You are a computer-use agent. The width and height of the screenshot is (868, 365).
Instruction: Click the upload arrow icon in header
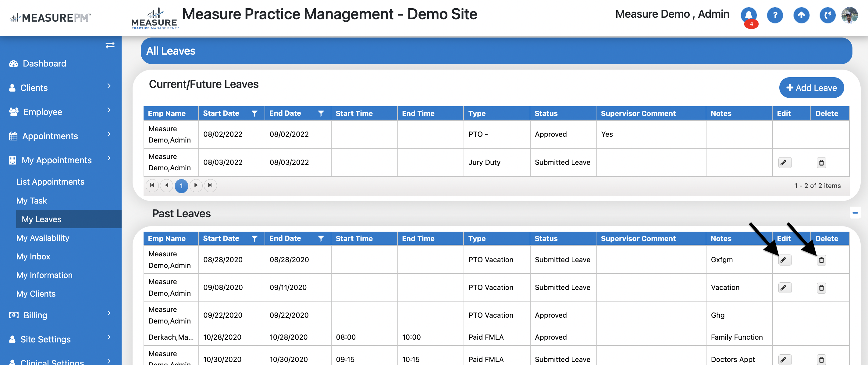[x=801, y=15]
